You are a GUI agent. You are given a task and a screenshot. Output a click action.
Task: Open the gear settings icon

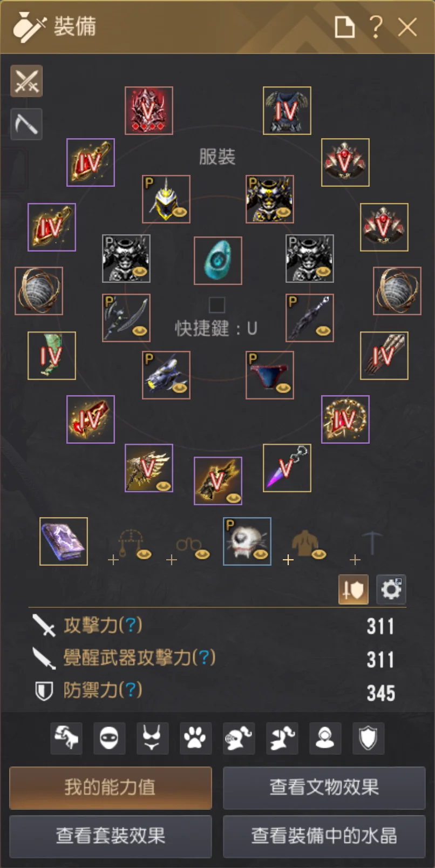pos(391,589)
